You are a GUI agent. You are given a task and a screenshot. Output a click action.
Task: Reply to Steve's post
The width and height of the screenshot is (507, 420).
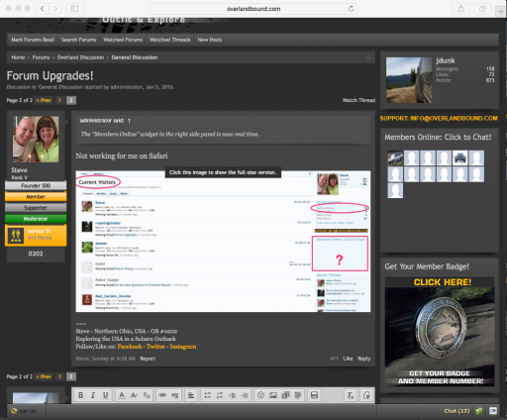364,359
